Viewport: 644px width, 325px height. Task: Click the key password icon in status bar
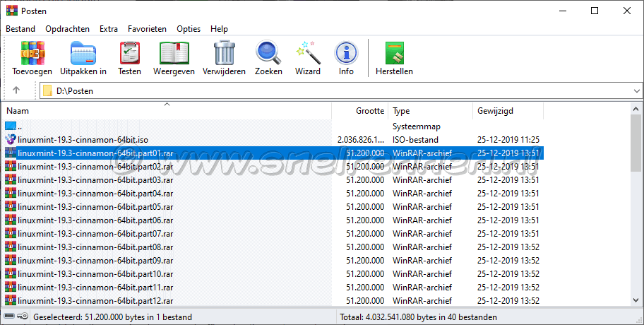pyautogui.click(x=23, y=317)
